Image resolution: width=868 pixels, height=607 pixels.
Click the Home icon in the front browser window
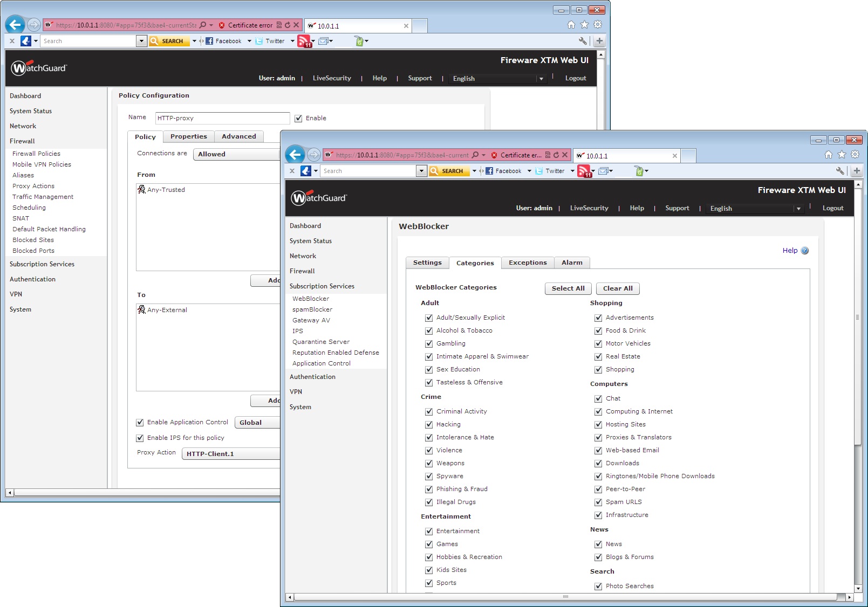pos(829,155)
